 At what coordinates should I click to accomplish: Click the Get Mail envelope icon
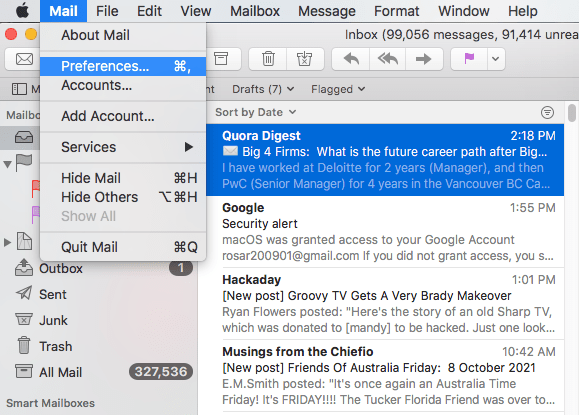coord(24,59)
